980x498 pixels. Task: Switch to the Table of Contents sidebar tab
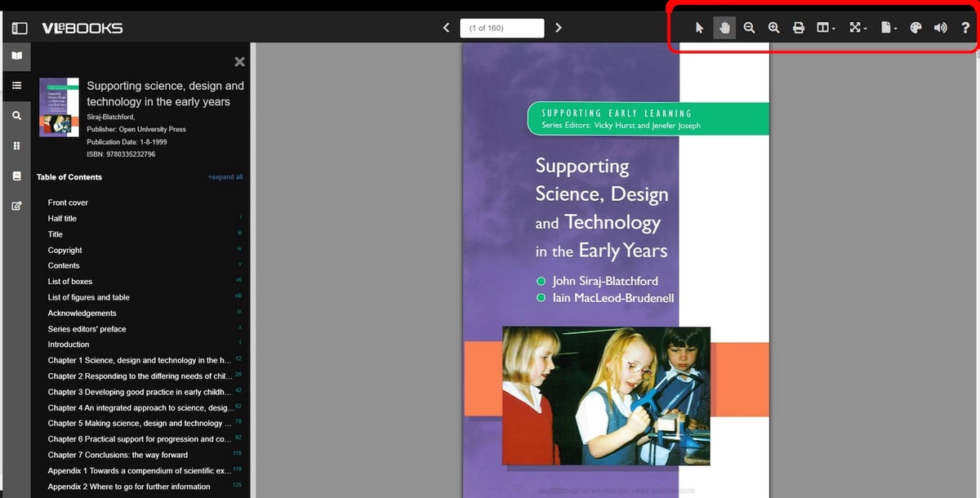tap(16, 85)
